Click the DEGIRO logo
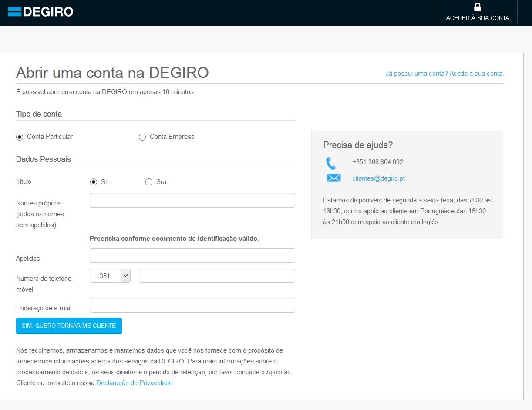 (40, 12)
